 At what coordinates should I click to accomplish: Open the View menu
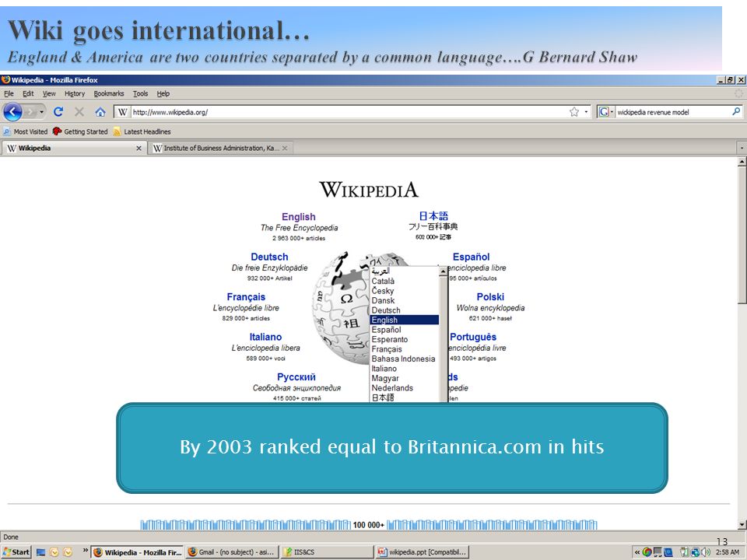coord(49,94)
